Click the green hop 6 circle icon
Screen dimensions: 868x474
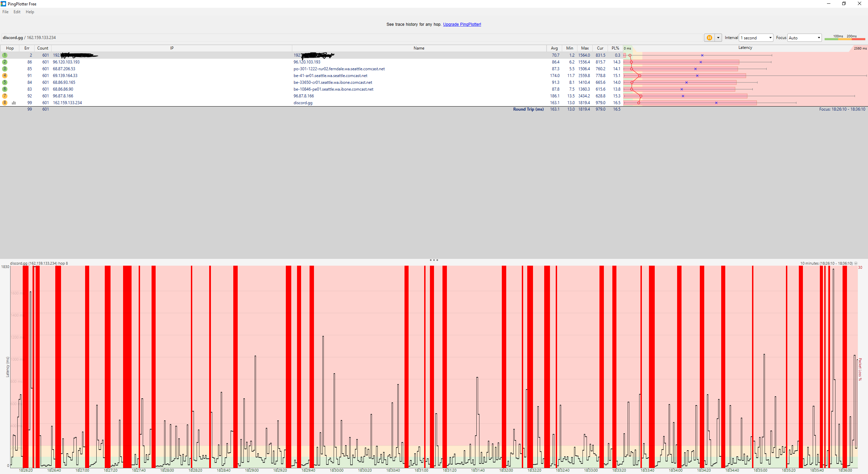[x=5, y=89]
